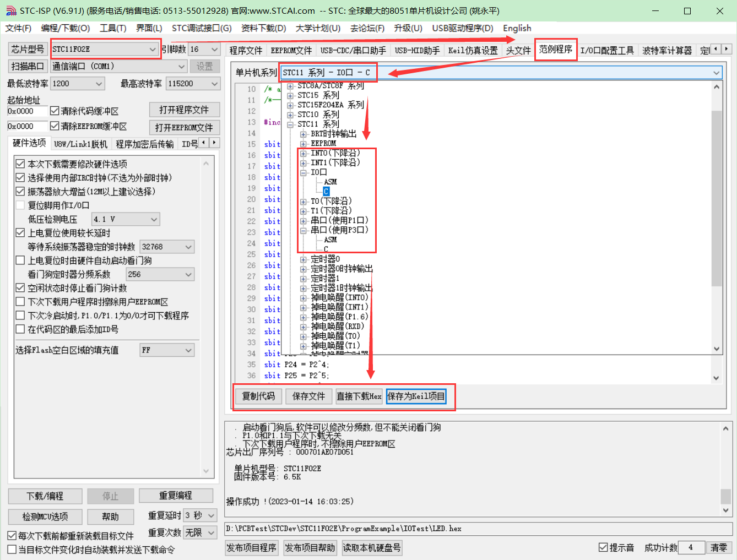Open the Flash fill value FF dropdown
The height and width of the screenshot is (560, 737).
[167, 350]
